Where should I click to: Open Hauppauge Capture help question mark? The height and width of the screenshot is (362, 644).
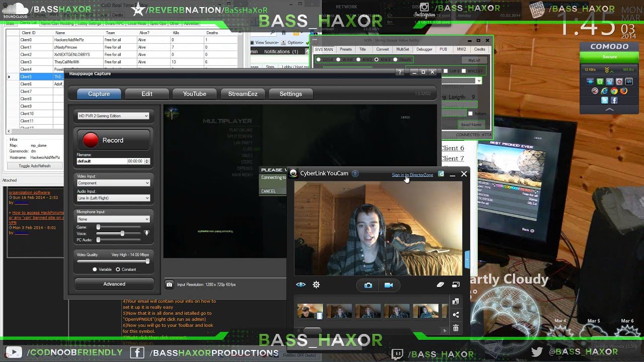pyautogui.click(x=400, y=72)
